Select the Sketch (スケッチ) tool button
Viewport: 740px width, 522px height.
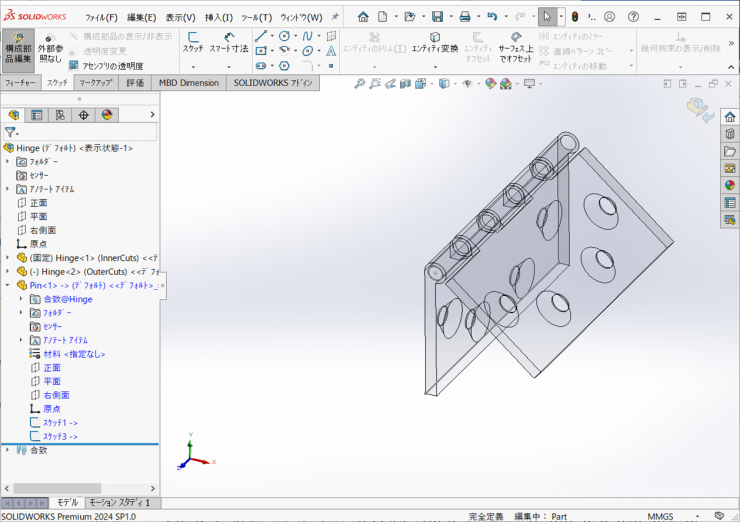click(x=192, y=42)
